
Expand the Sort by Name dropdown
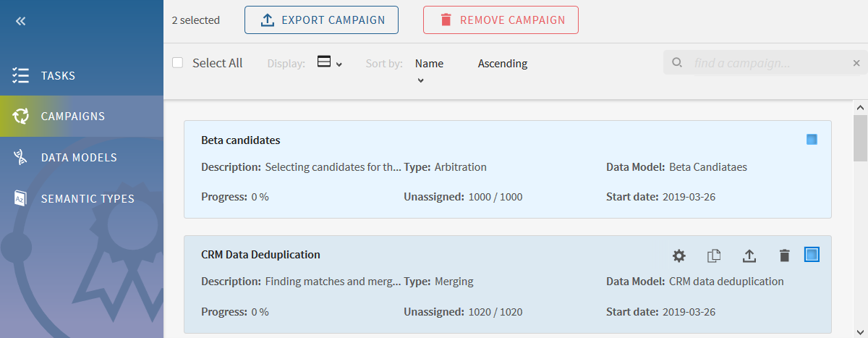tap(429, 69)
